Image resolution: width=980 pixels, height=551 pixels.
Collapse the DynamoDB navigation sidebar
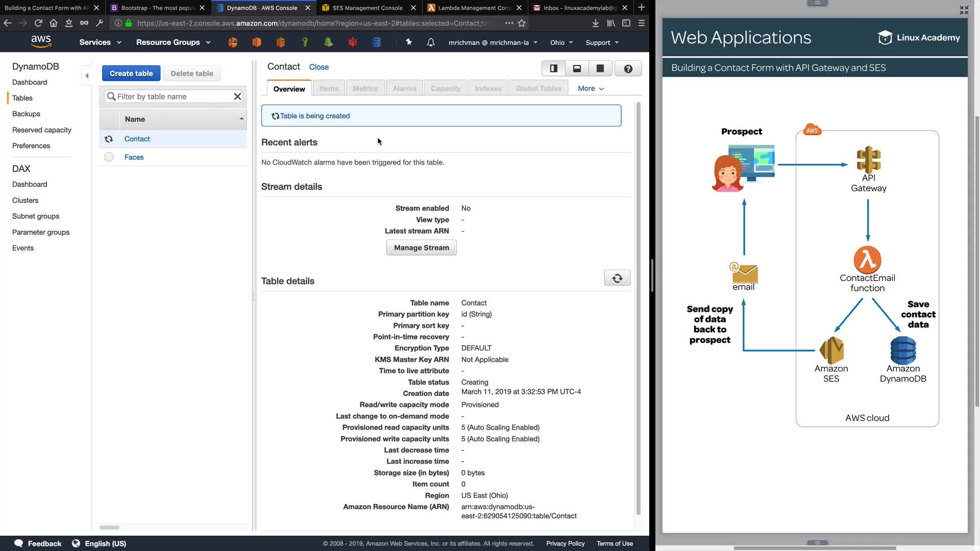87,76
